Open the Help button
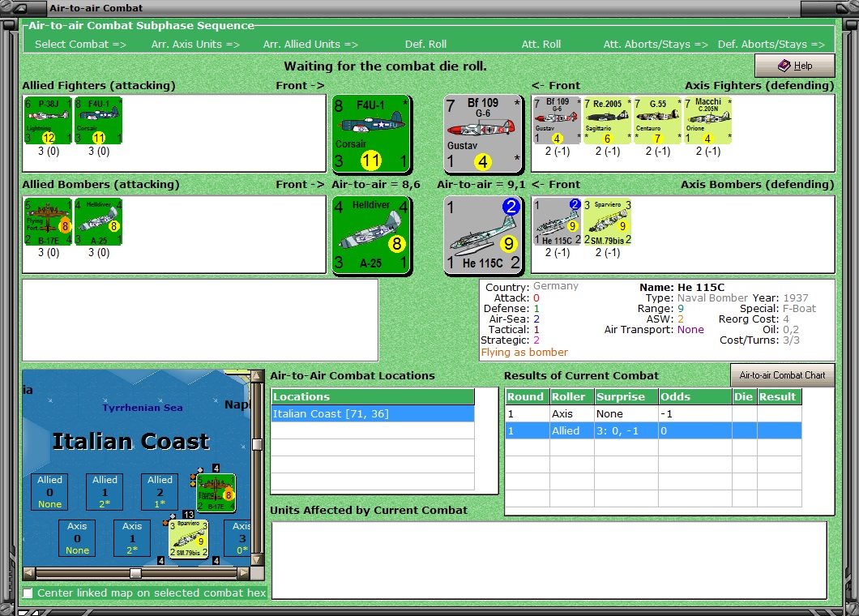Image resolution: width=859 pixels, height=616 pixels. (795, 66)
